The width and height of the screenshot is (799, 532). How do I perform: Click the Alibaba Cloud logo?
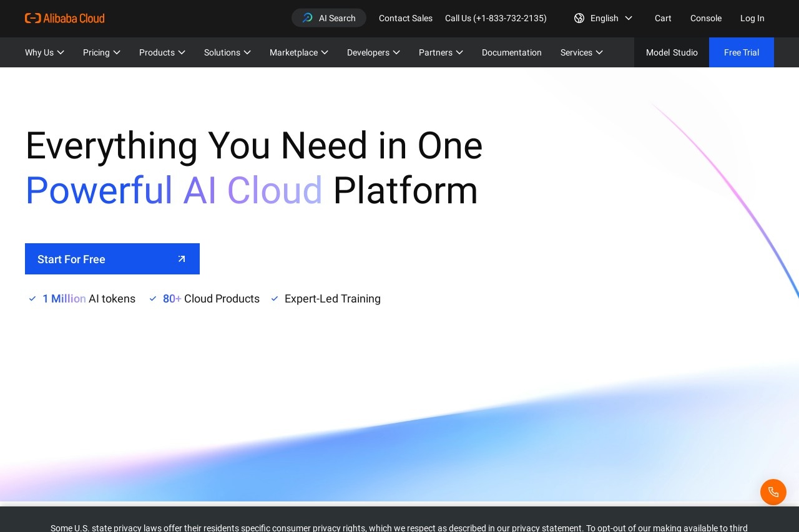(65, 18)
